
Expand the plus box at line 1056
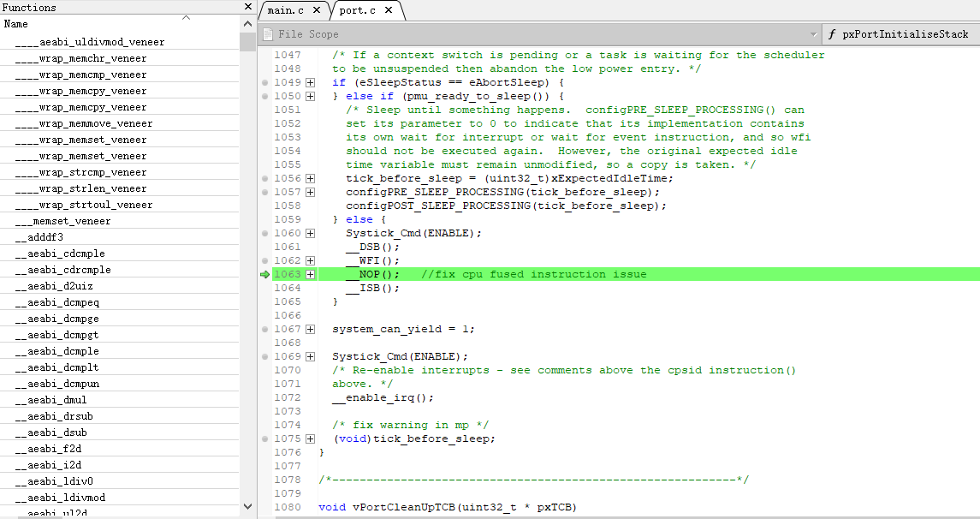click(x=310, y=178)
